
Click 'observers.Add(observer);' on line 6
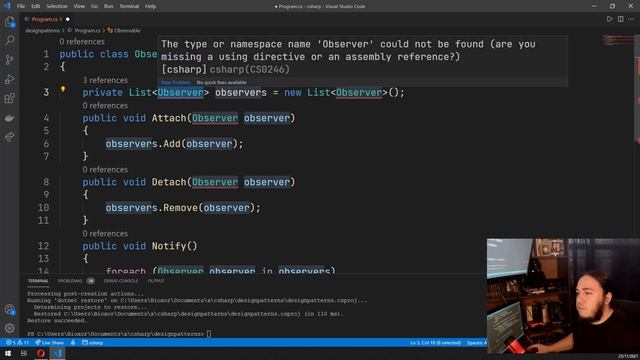pyautogui.click(x=174, y=144)
